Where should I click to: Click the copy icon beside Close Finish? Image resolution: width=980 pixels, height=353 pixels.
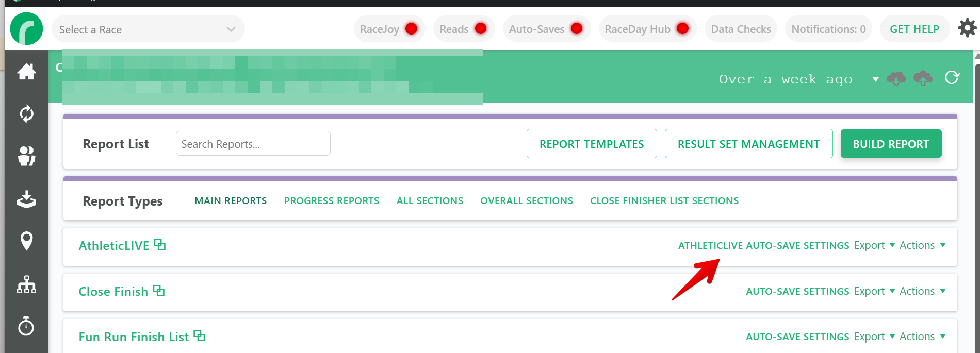159,291
